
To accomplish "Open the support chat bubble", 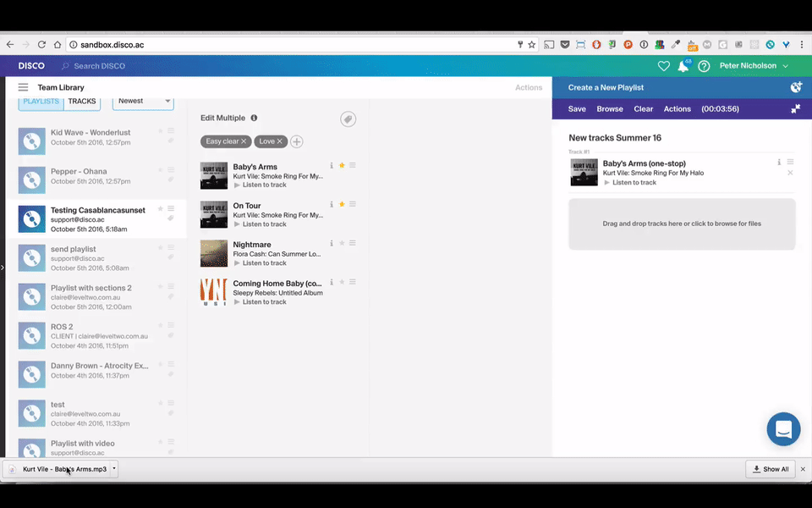I will tap(783, 429).
